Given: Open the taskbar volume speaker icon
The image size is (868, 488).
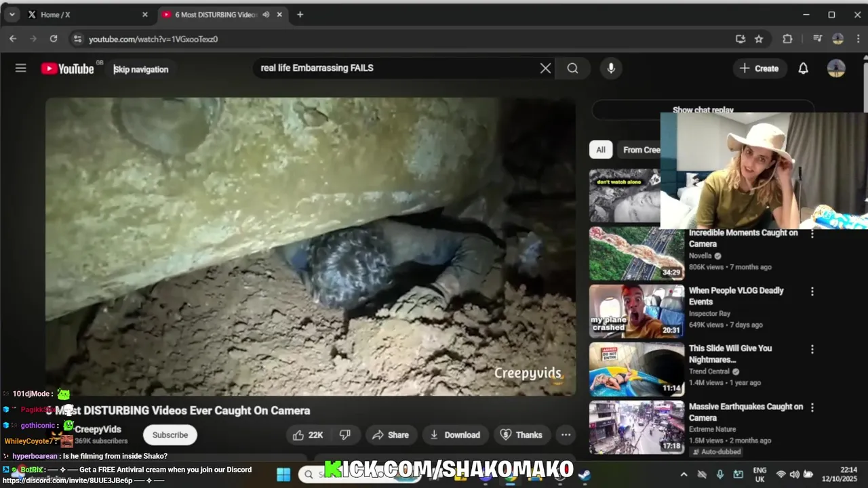Looking at the screenshot, I should pyautogui.click(x=795, y=474).
